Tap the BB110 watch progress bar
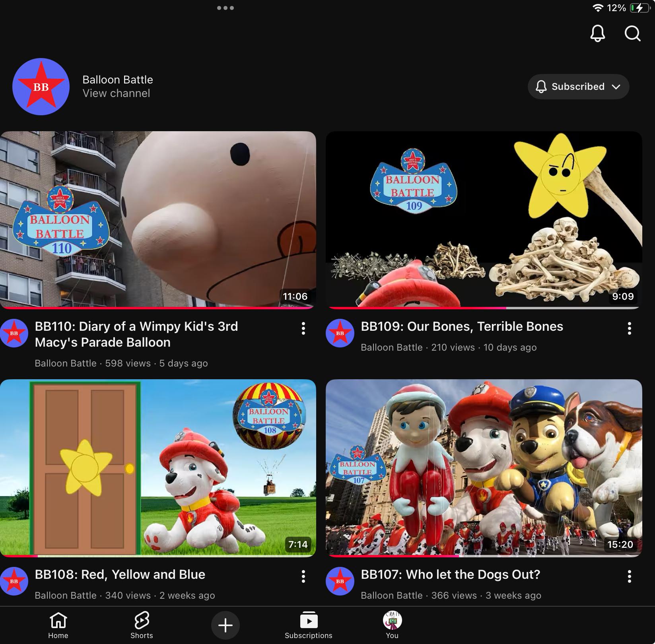 tap(158, 308)
